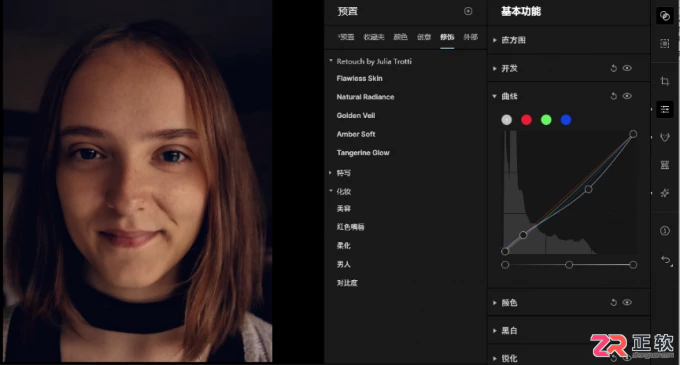Expand the 黑白 black and white section
This screenshot has width=680, height=365.
[494, 330]
